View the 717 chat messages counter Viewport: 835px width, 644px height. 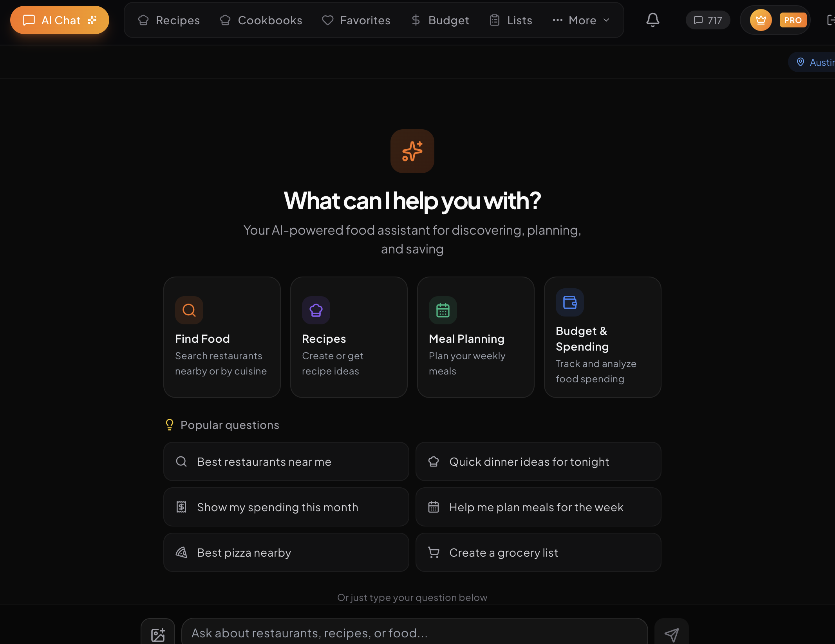click(707, 20)
